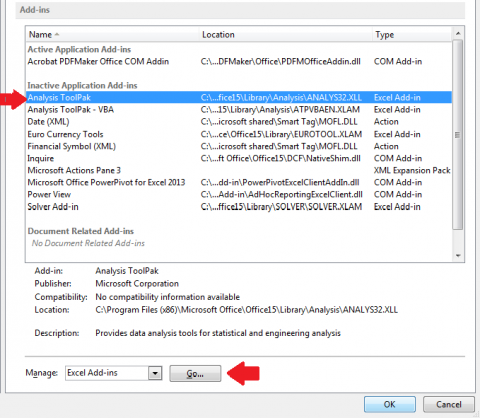Click the scroll-up arrow of add-ins list
This screenshot has width=480, height=418.
(458, 33)
